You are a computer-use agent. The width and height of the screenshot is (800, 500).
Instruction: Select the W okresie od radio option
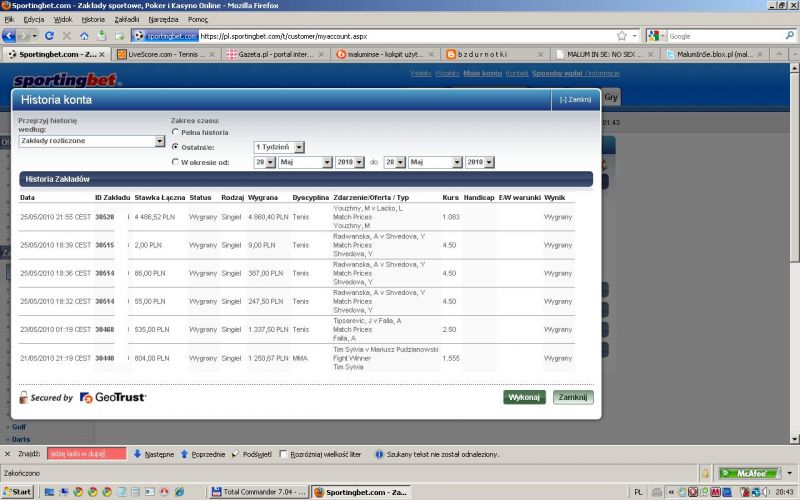pyautogui.click(x=175, y=161)
